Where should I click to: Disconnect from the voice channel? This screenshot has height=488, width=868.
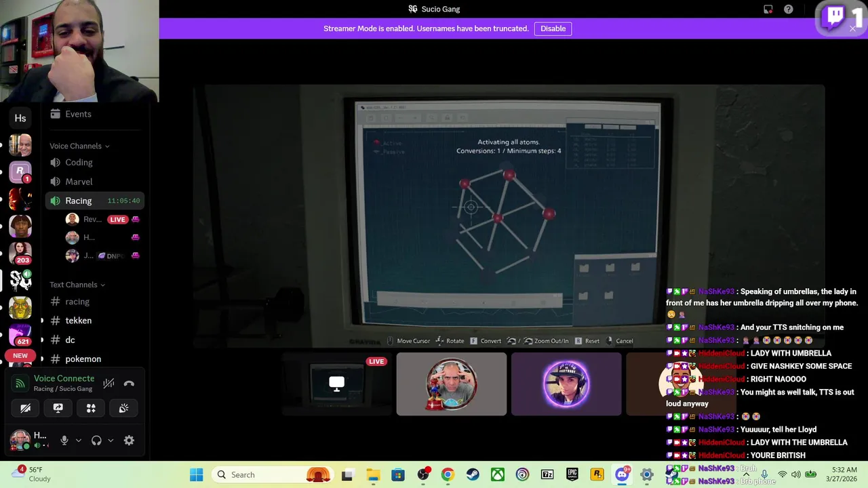click(129, 384)
